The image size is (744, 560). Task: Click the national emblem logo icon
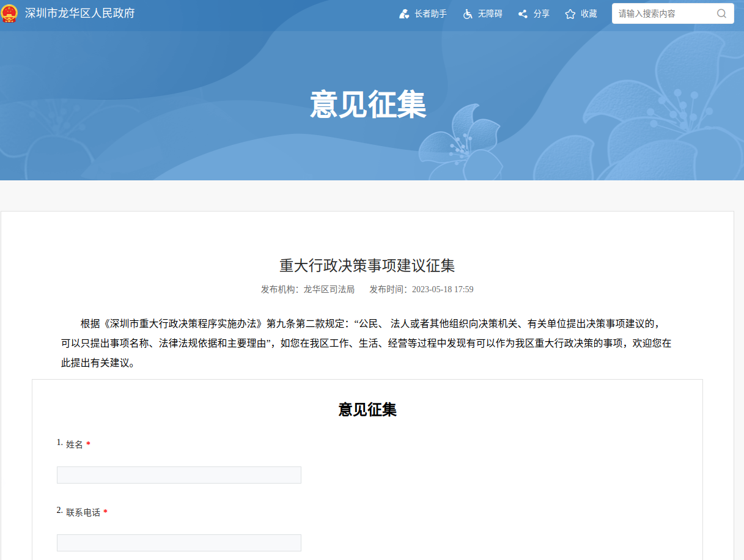pyautogui.click(x=10, y=13)
